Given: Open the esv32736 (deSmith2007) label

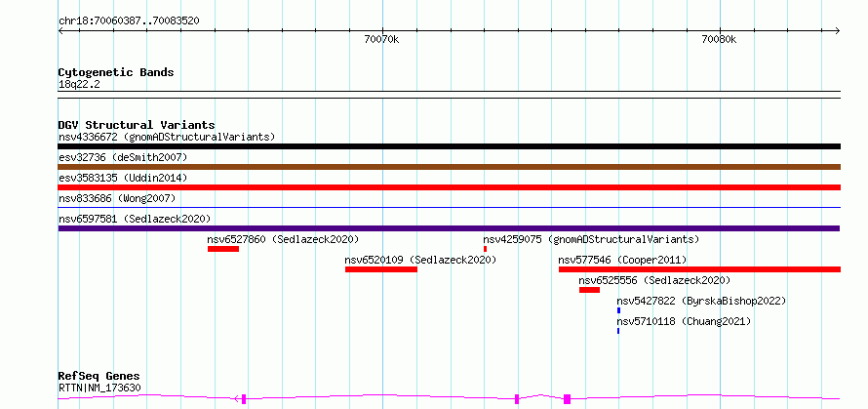Looking at the screenshot, I should (x=123, y=157).
